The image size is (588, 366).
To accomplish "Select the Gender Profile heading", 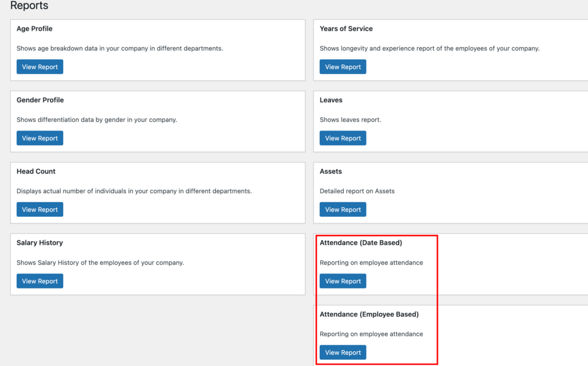I will pyautogui.click(x=40, y=100).
